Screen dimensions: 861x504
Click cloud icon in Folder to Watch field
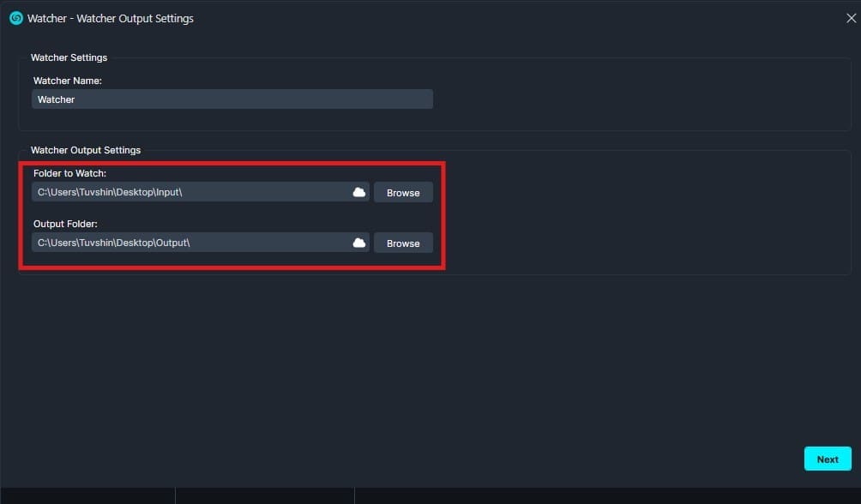pyautogui.click(x=359, y=192)
